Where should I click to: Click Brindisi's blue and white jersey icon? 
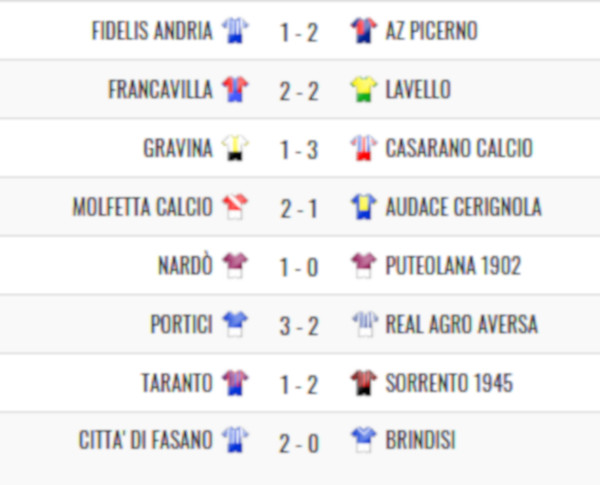point(364,440)
